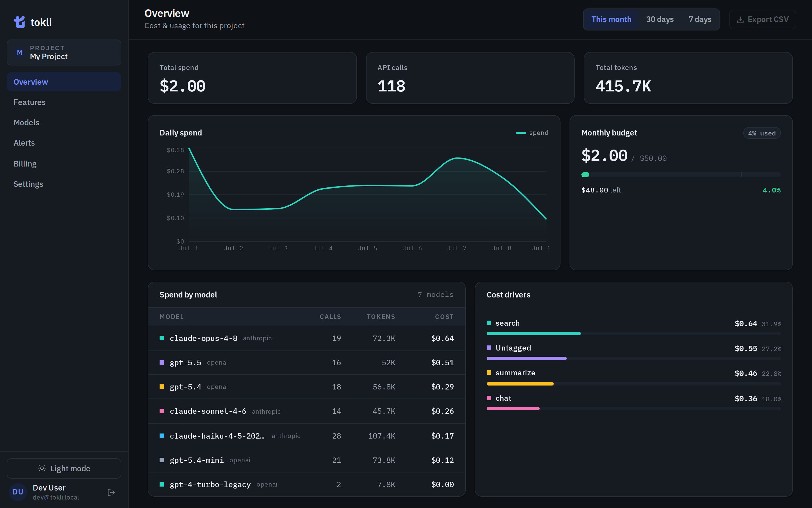812x508 pixels.
Task: Open Overview in the sidebar
Action: tap(64, 82)
